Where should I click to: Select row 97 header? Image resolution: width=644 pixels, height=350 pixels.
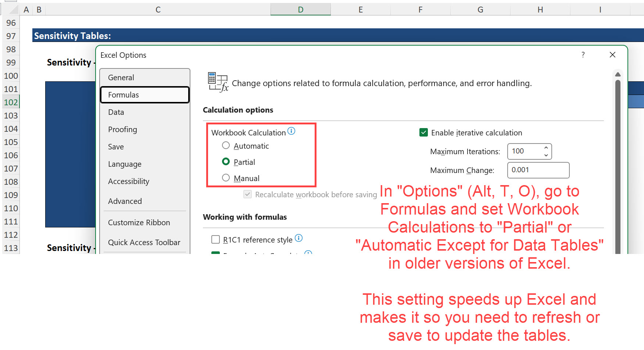[11, 36]
